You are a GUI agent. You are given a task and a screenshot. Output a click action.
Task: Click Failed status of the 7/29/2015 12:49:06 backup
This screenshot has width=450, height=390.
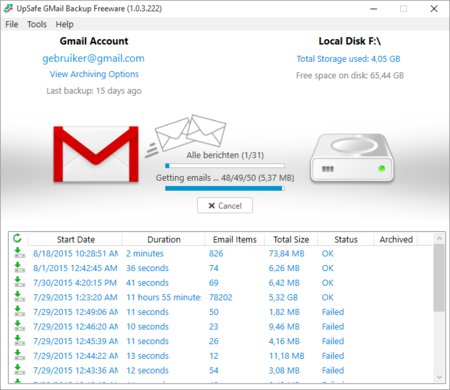[333, 312]
